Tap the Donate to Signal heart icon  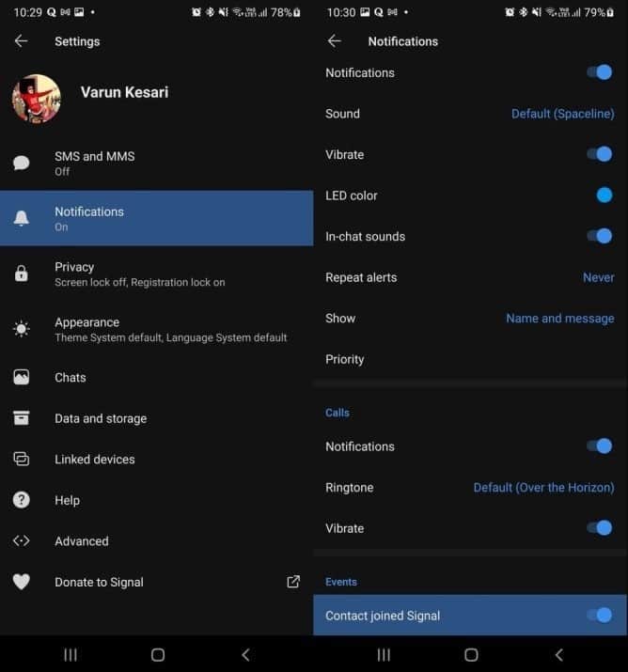pyautogui.click(x=21, y=582)
